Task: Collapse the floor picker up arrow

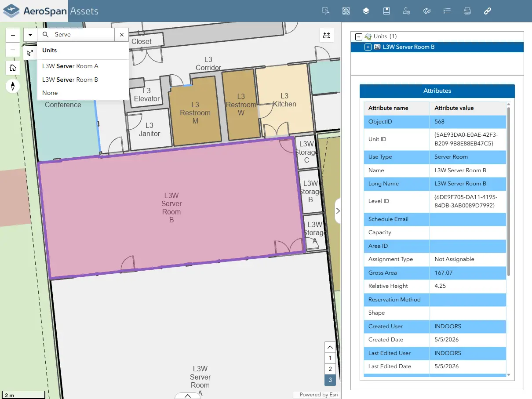Action: pyautogui.click(x=330, y=347)
